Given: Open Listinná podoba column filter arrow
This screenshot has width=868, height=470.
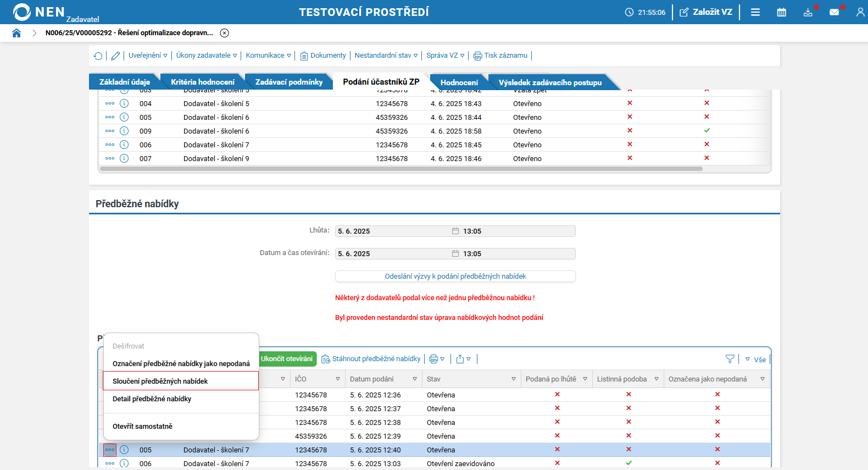Looking at the screenshot, I should pos(656,379).
